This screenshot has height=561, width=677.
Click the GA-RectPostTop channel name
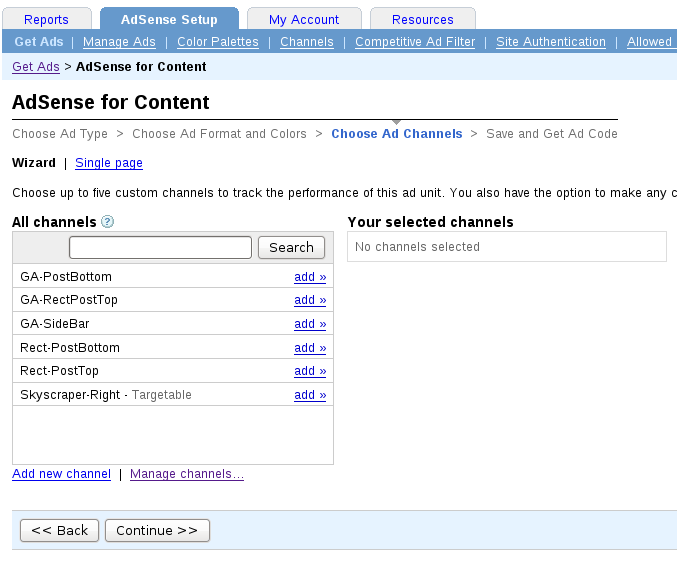pyautogui.click(x=69, y=300)
